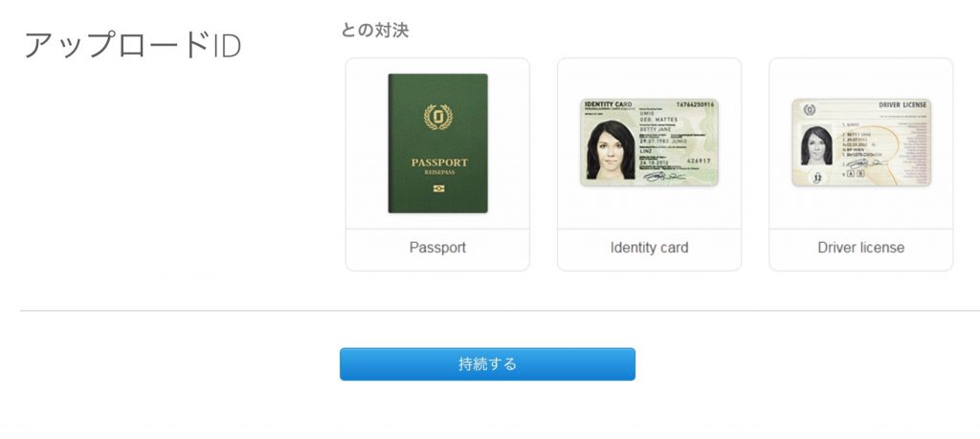Click the IDENTITY CARD header text
This screenshot has width=980, height=439.
(x=608, y=103)
